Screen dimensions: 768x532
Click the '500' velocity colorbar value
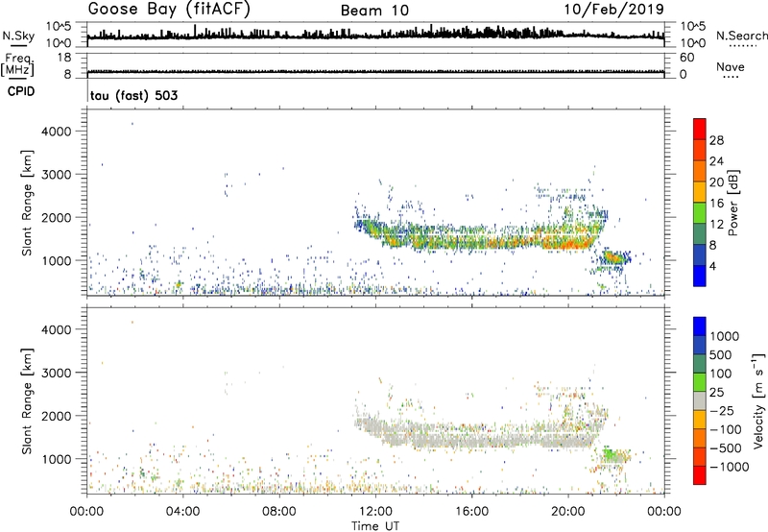point(721,355)
